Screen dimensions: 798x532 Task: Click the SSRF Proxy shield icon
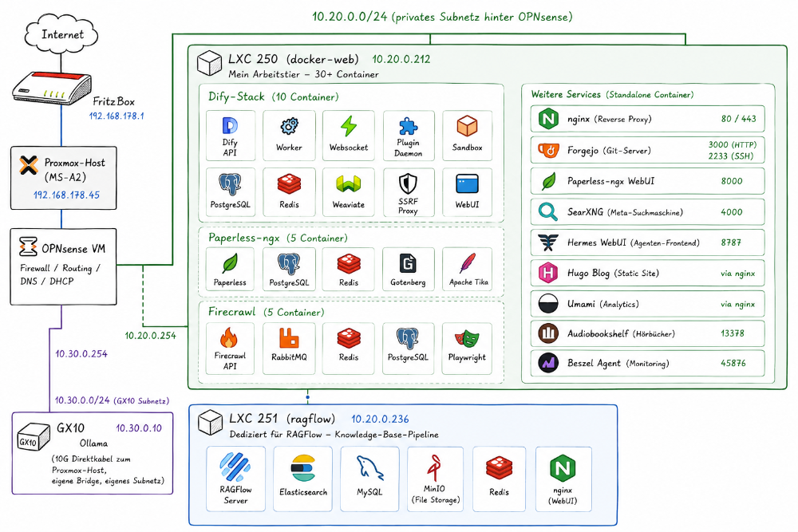(408, 183)
